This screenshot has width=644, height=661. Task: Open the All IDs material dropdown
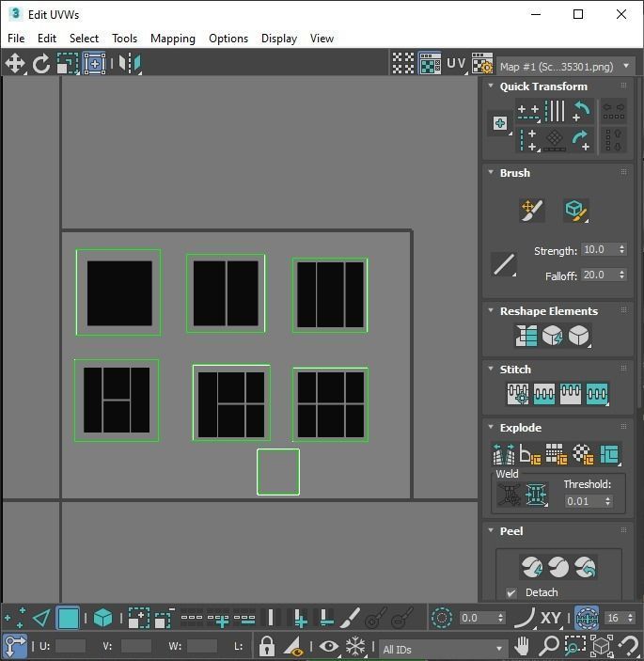pos(443,649)
